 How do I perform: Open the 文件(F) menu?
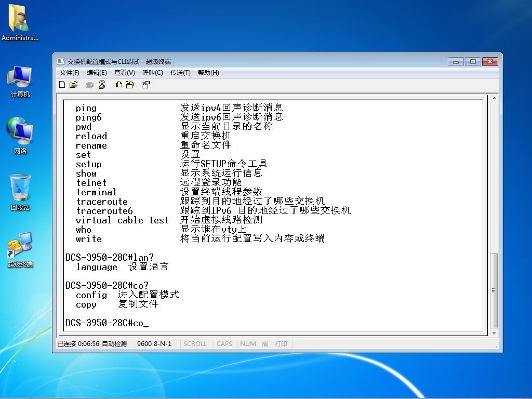coord(70,73)
